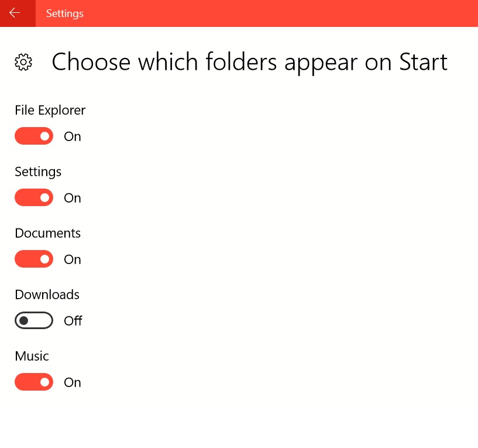The height and width of the screenshot is (448, 478).
Task: Click the Settings title in the header
Action: click(x=64, y=13)
